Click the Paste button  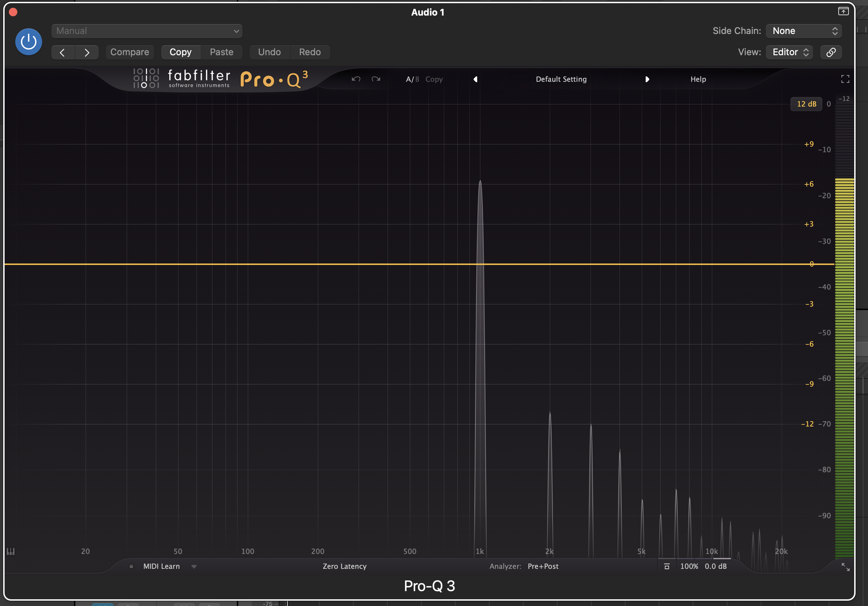[x=222, y=52]
